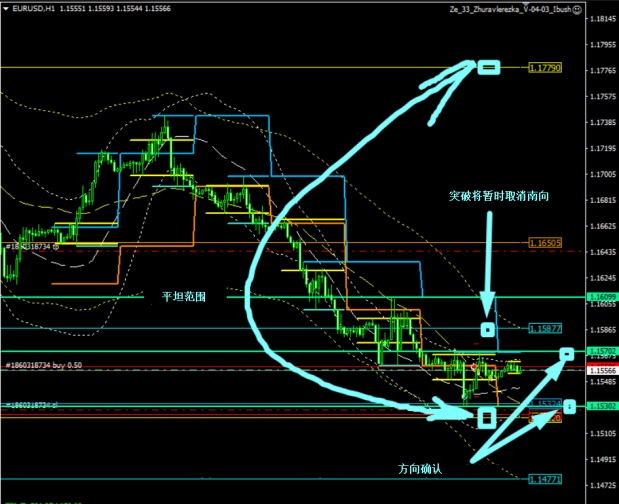Screen dimensions: 619x504
Task: Click the 1.17790 yellow price label
Action: coord(545,68)
